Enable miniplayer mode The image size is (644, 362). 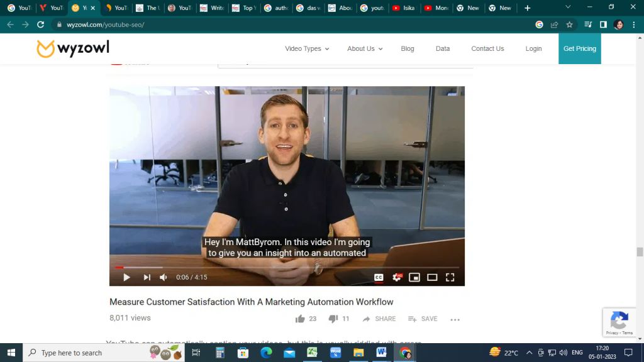(414, 277)
